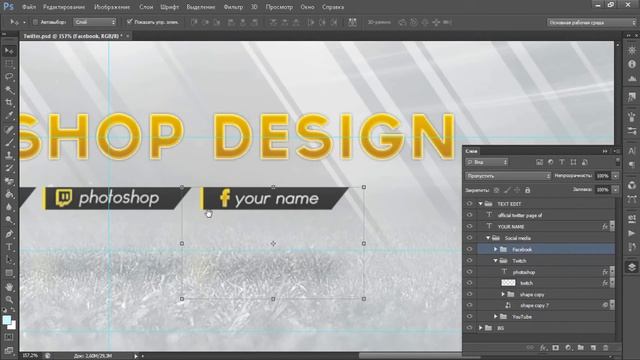Hide the YOUR NAME text layer
The width and height of the screenshot is (640, 360).
469,227
